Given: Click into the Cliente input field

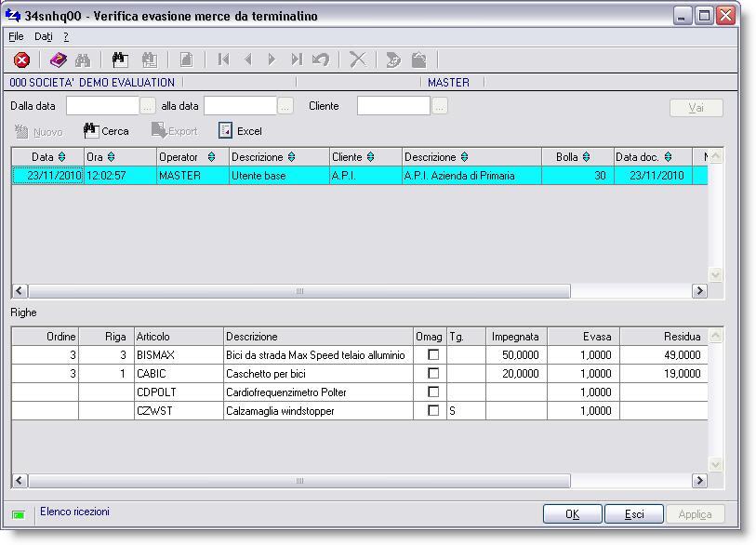Looking at the screenshot, I should (393, 106).
